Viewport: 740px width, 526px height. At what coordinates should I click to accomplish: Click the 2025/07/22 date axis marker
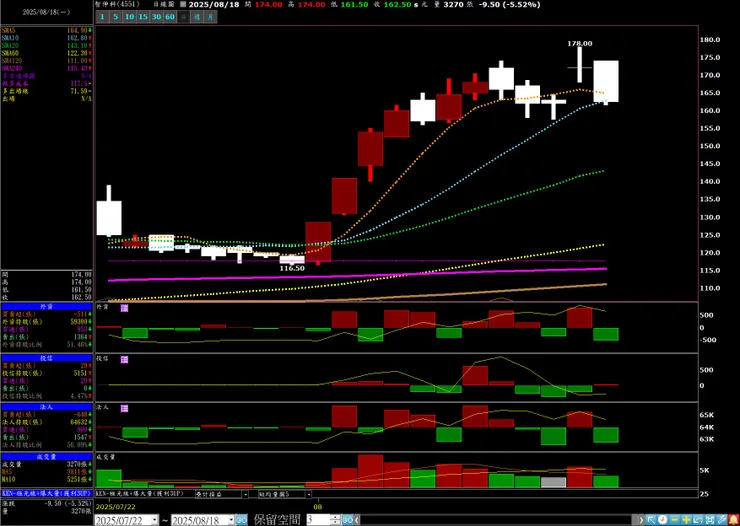(115, 506)
